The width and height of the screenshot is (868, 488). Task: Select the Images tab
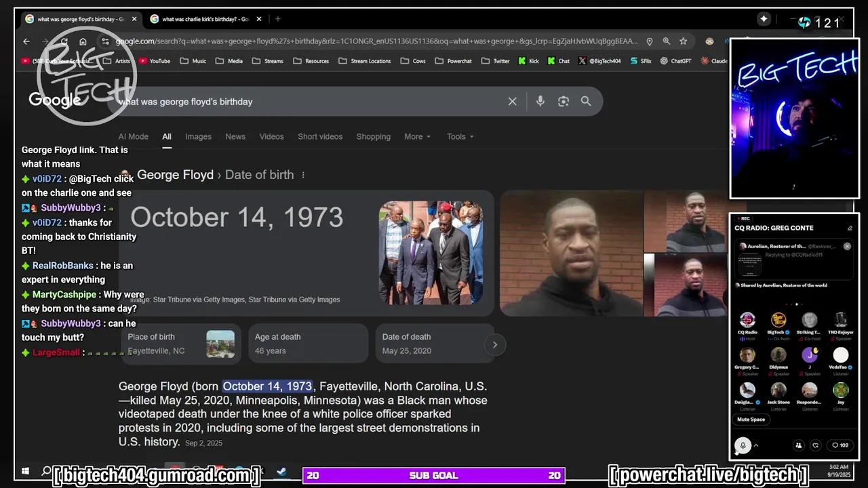[x=198, y=137]
